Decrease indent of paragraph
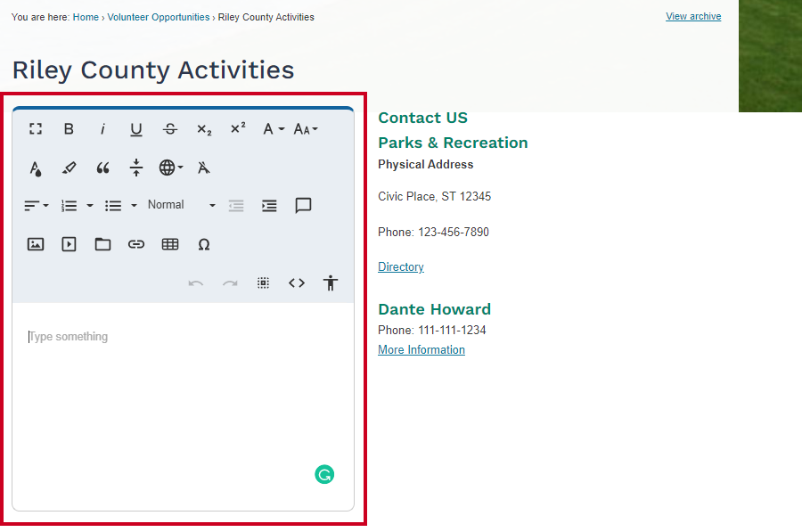The width and height of the screenshot is (802, 532). pyautogui.click(x=236, y=206)
